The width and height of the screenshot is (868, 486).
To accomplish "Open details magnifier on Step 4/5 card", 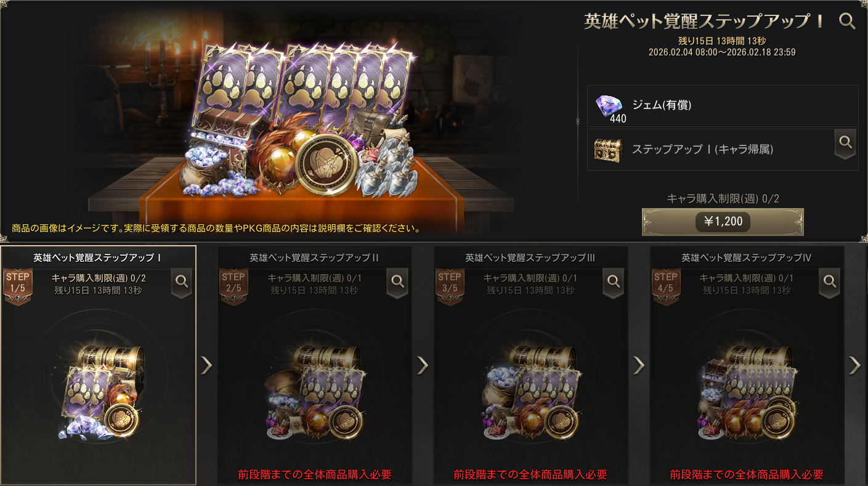I will [830, 282].
